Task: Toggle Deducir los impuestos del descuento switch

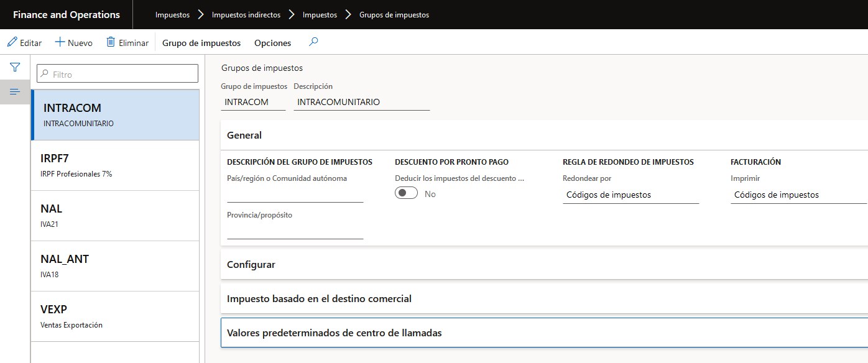Action: coord(407,194)
